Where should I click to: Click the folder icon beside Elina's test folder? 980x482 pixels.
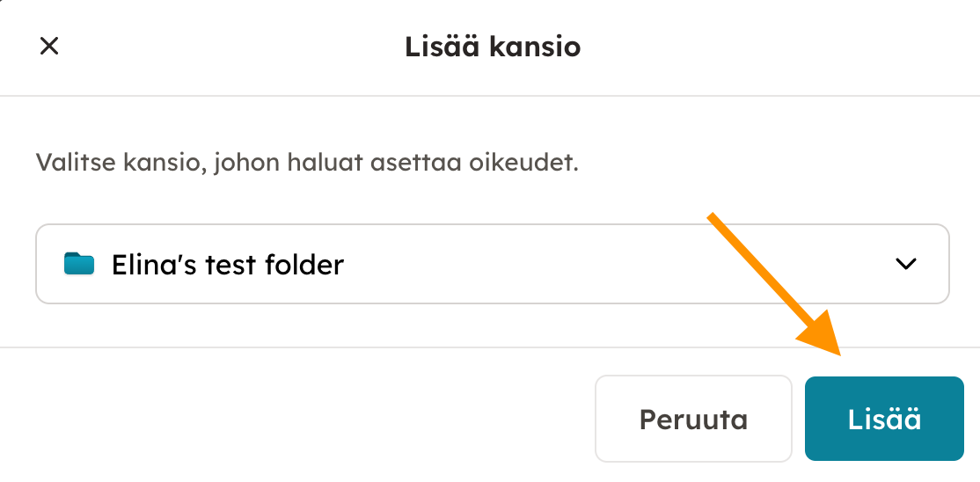point(79,263)
